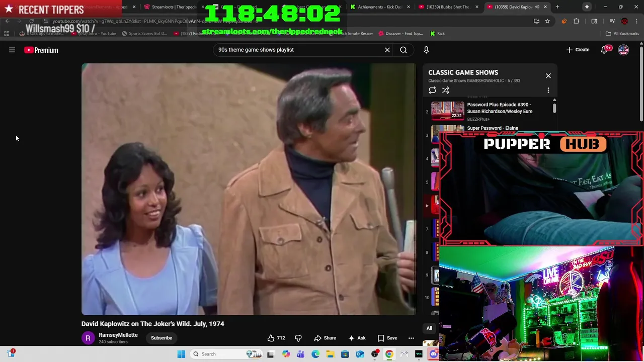
Task: Open the install/cast icon in address bar
Action: point(536,21)
